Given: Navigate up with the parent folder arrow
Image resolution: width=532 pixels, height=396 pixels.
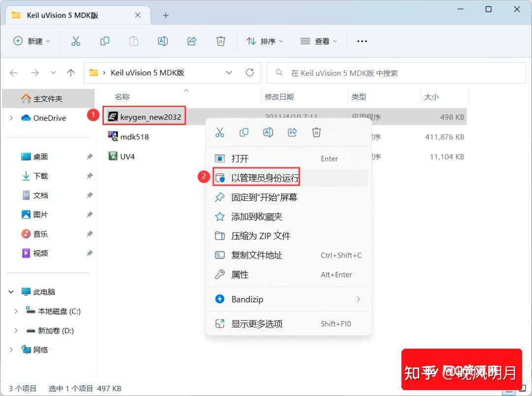Looking at the screenshot, I should (70, 72).
